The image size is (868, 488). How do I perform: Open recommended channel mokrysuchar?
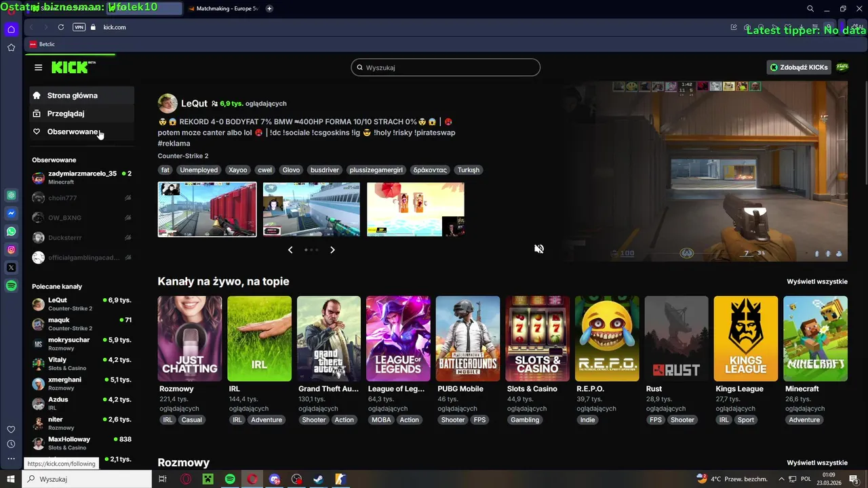81,344
